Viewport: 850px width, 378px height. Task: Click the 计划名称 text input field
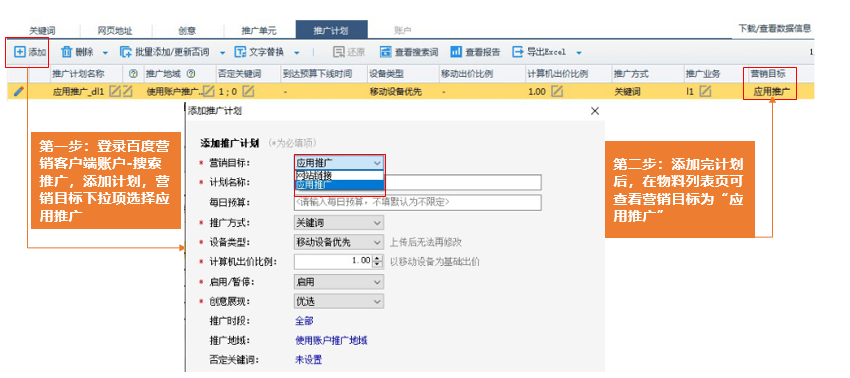coord(418,182)
